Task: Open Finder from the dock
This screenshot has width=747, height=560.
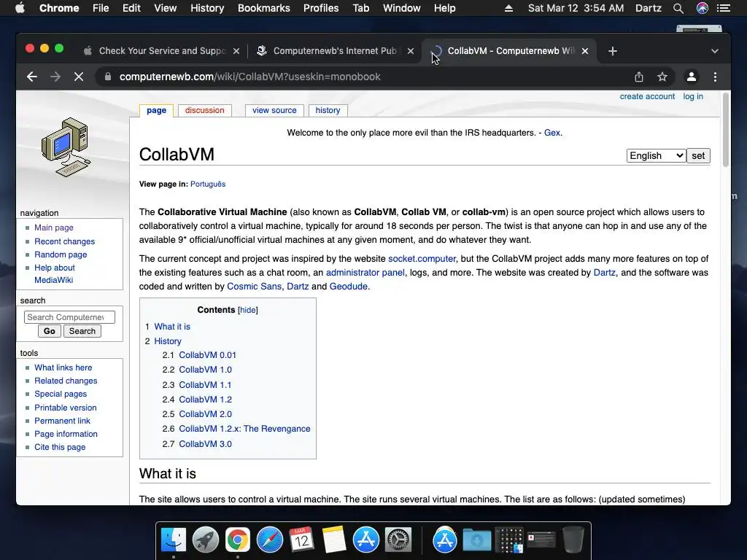Action: coord(174,540)
